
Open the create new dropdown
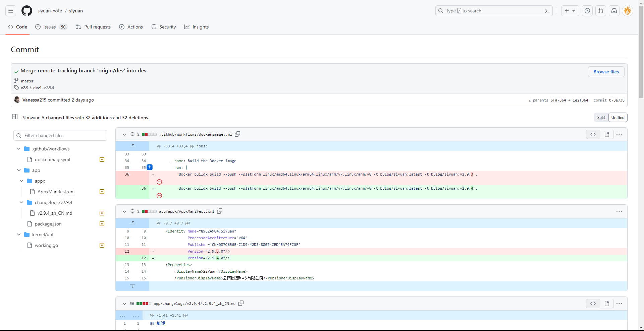[570, 11]
